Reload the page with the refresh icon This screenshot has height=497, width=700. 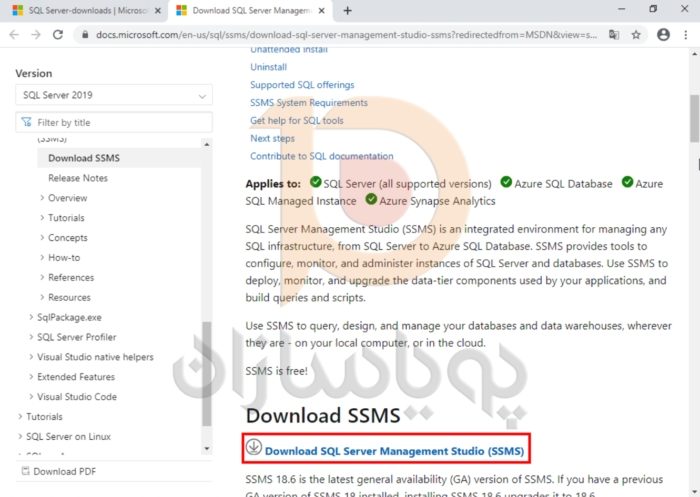coord(60,34)
